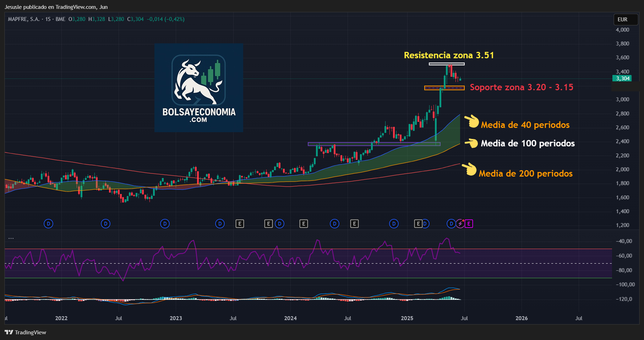
Task: Click the MAPFRE, S.A. symbol title
Action: point(23,19)
